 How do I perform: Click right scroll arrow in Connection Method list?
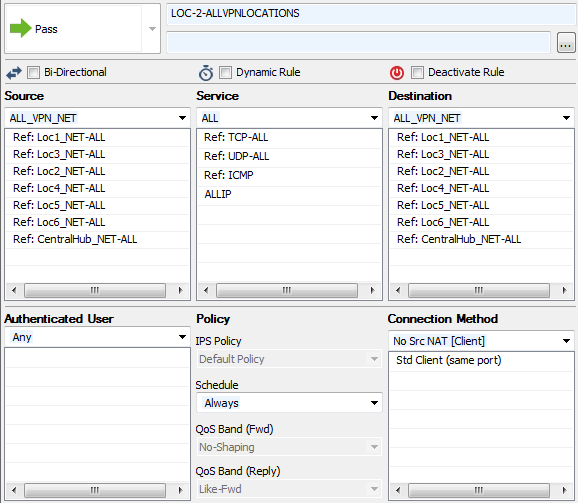(x=564, y=490)
